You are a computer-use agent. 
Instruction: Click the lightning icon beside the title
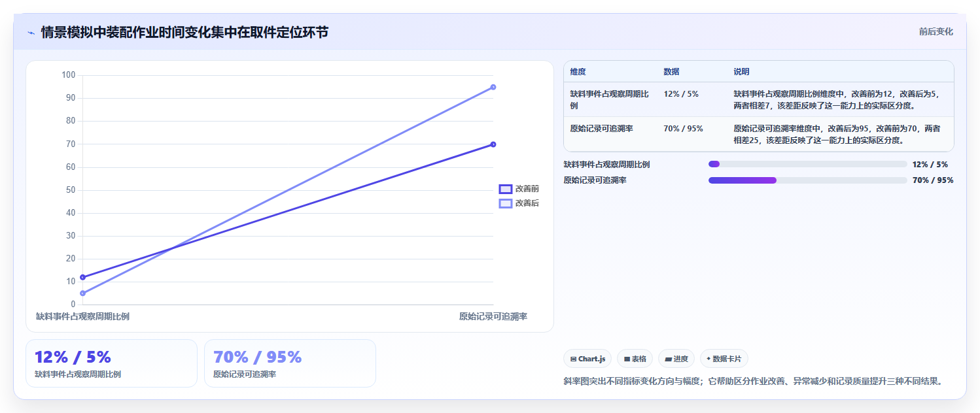click(x=31, y=33)
